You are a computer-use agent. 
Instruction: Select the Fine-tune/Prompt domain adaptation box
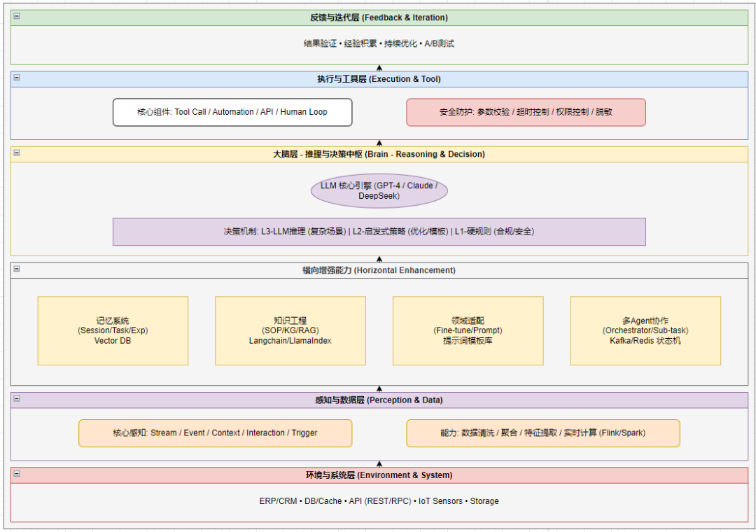[x=468, y=330]
